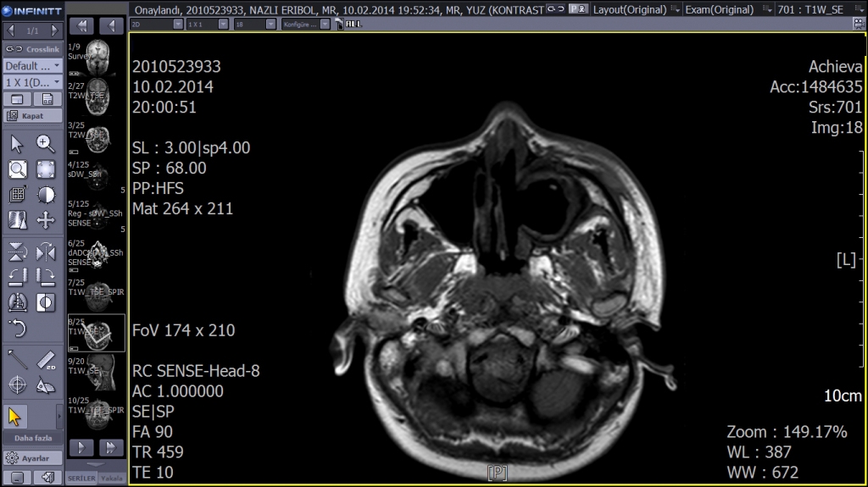Go to previous series with left arrow
The height and width of the screenshot is (487, 868).
(x=111, y=25)
